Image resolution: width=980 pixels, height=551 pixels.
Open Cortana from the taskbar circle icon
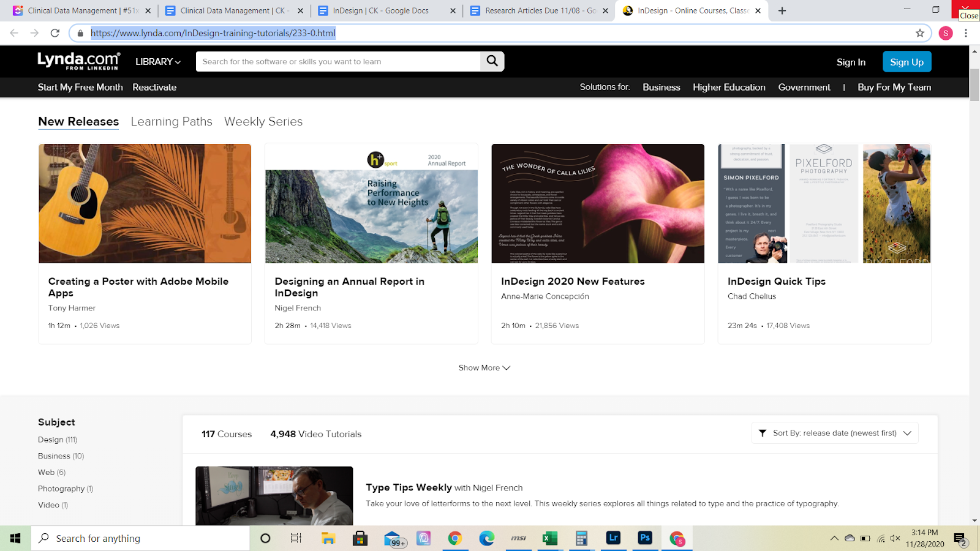[x=265, y=538]
